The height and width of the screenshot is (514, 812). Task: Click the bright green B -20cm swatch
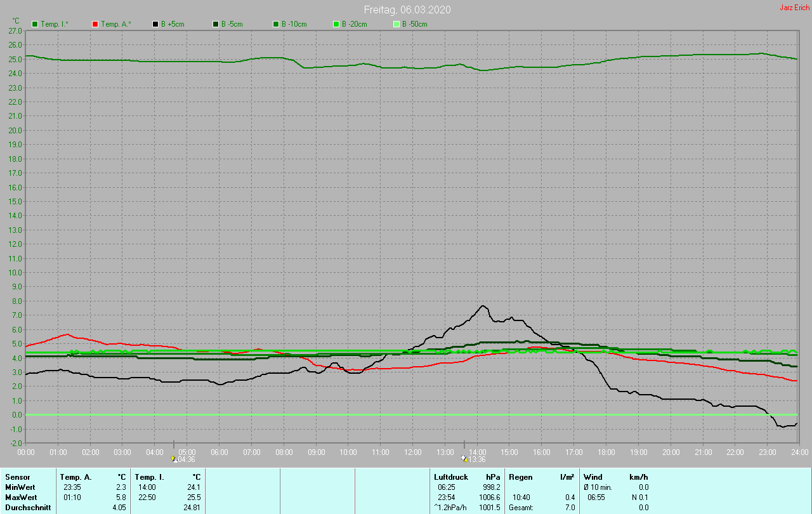(336, 24)
